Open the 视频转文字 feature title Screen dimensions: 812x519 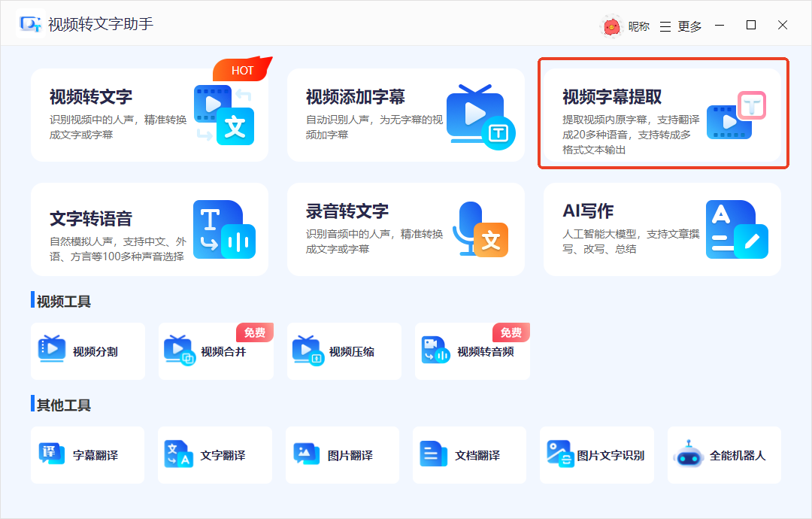[91, 97]
